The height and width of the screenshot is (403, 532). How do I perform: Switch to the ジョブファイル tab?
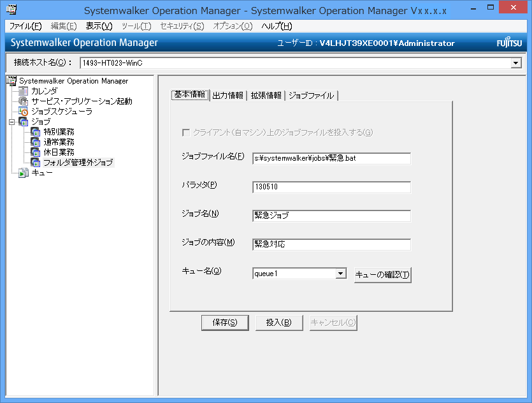pos(312,96)
